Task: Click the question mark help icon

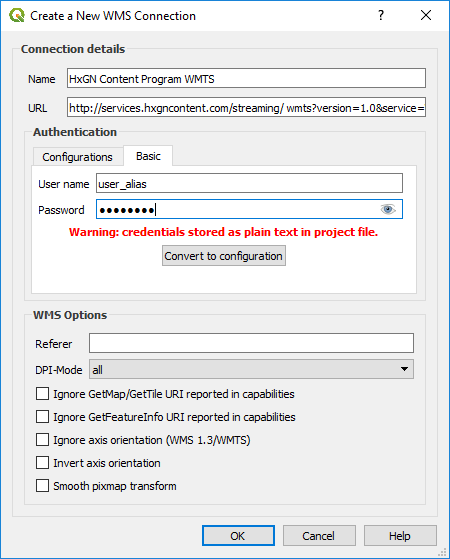Action: click(x=381, y=15)
